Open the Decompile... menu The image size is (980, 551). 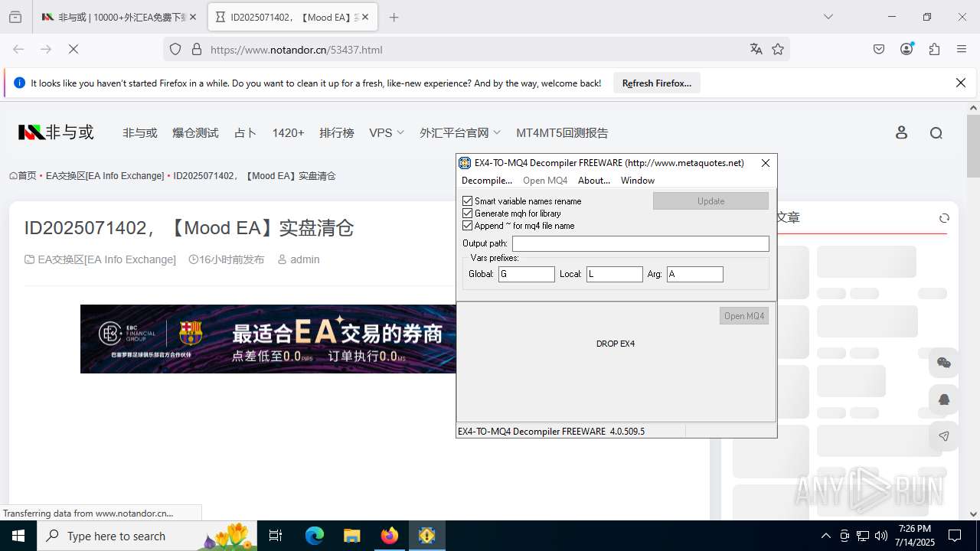tap(486, 181)
